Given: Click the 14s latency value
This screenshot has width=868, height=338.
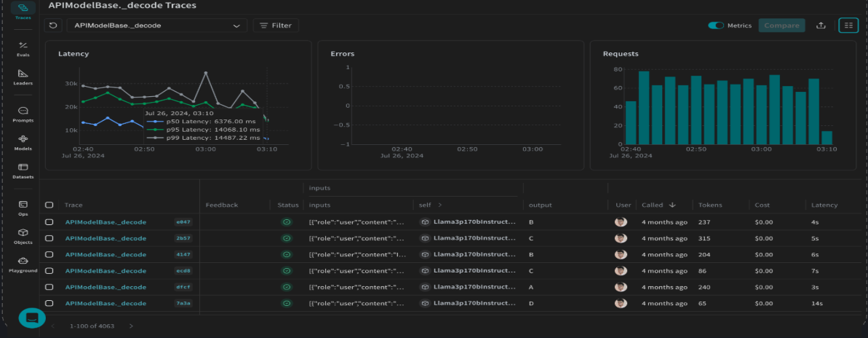Looking at the screenshot, I should coord(816,304).
